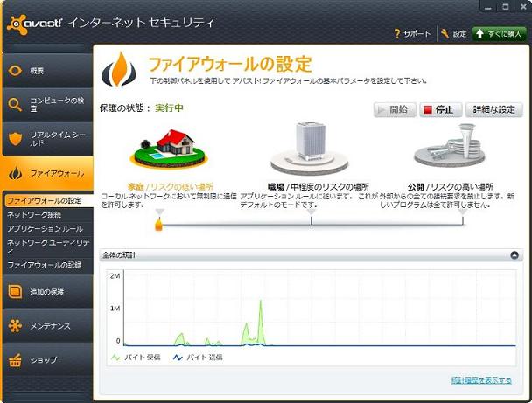Click the メンテナンス asterisk icon
Image resolution: width=532 pixels, height=403 pixels.
15,326
